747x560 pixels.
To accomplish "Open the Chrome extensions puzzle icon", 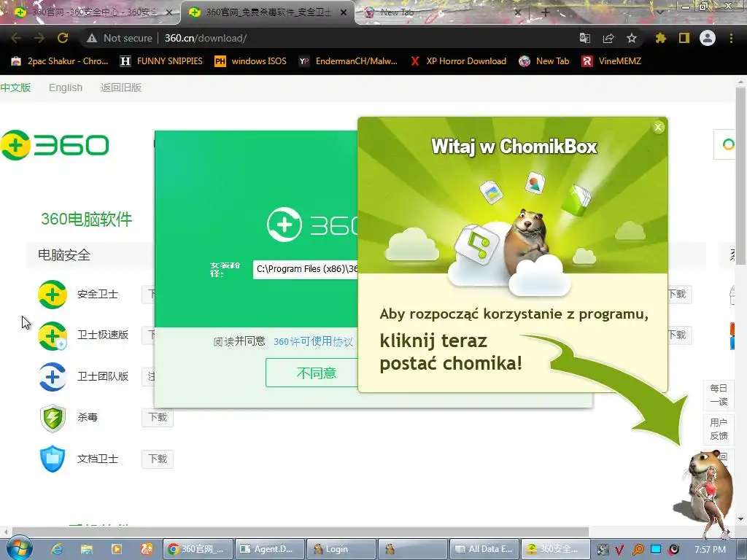I will coord(660,38).
